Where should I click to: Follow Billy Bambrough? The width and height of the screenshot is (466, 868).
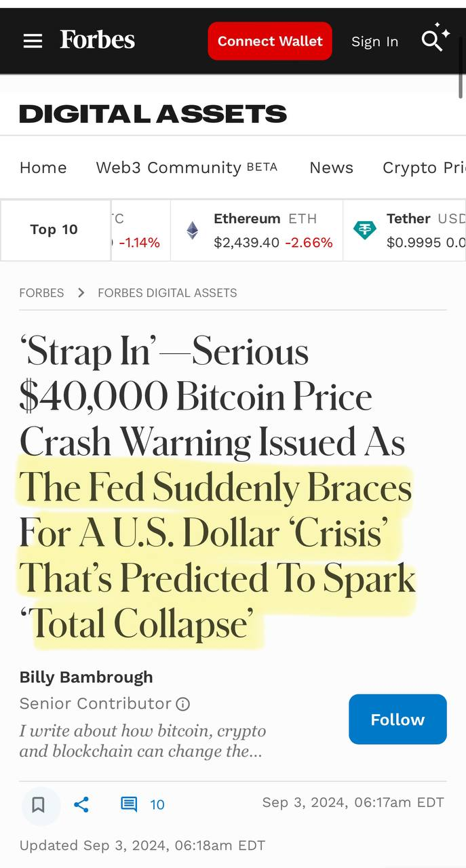[397, 719]
